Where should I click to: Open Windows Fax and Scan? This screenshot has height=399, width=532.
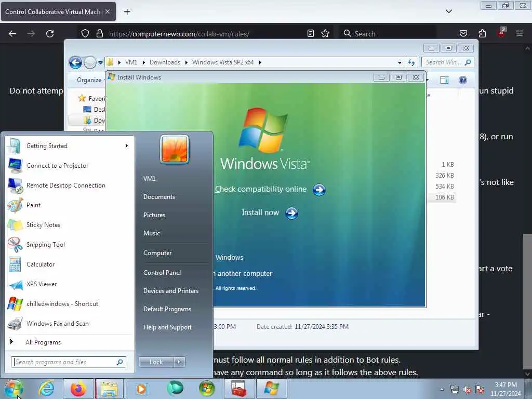pos(70,324)
